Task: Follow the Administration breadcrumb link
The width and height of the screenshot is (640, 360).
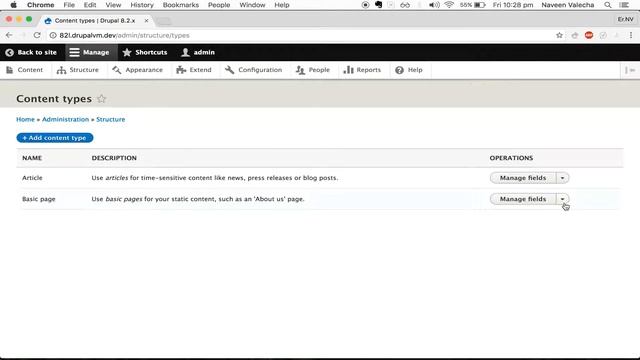Action: point(65,120)
